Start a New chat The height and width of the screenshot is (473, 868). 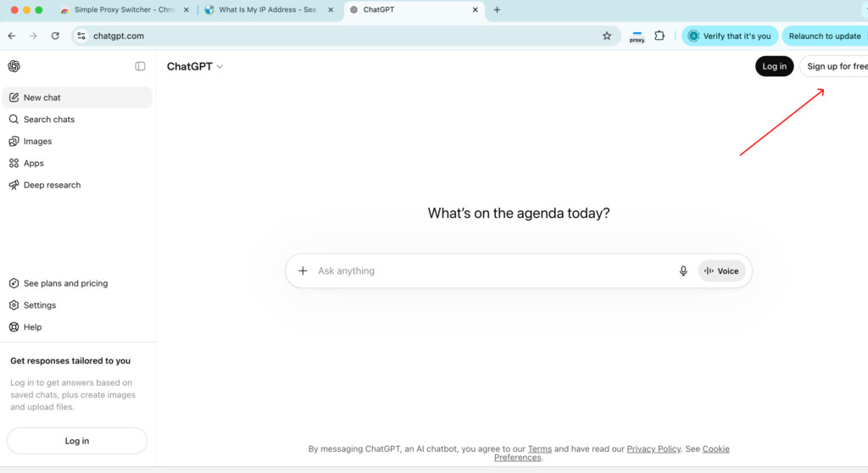point(77,97)
